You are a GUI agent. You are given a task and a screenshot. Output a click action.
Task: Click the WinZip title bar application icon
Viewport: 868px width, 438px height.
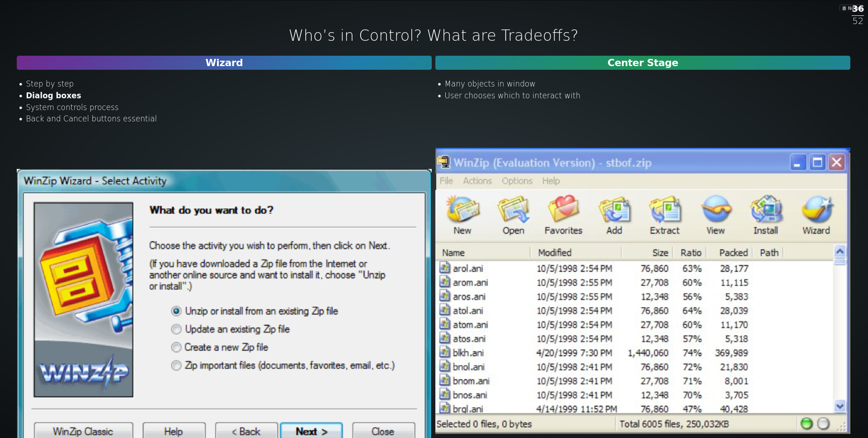(444, 162)
